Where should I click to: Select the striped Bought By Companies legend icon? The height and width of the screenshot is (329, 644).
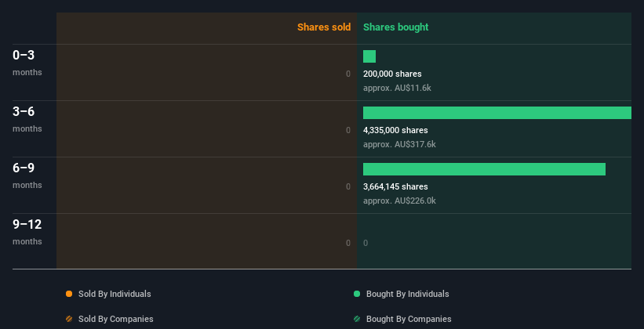pyautogui.click(x=357, y=319)
